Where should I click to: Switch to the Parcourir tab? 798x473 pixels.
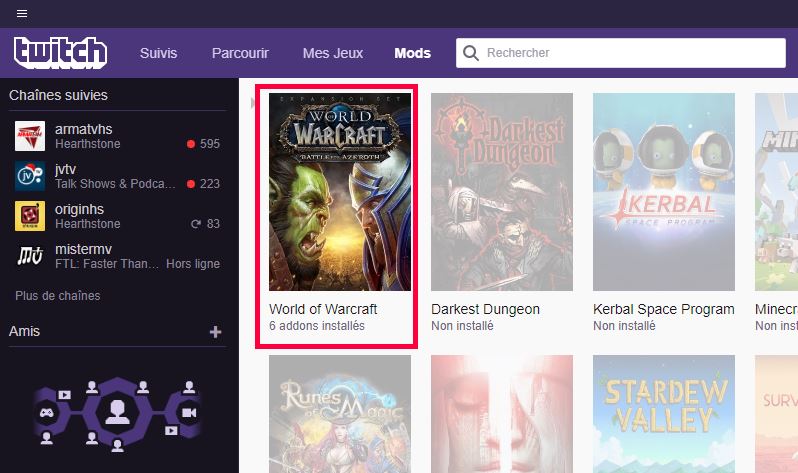tap(240, 53)
